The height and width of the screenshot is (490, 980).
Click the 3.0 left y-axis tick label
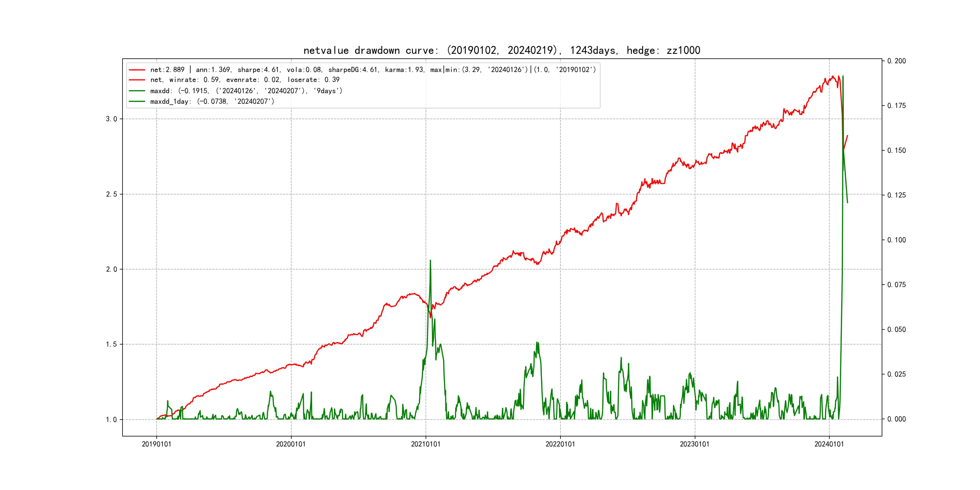(x=111, y=119)
